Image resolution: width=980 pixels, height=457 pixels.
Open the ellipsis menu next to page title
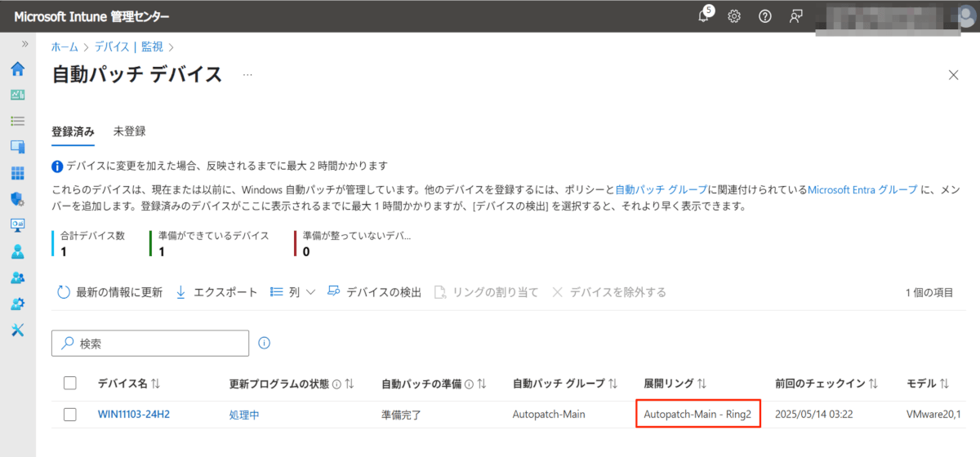tap(247, 75)
